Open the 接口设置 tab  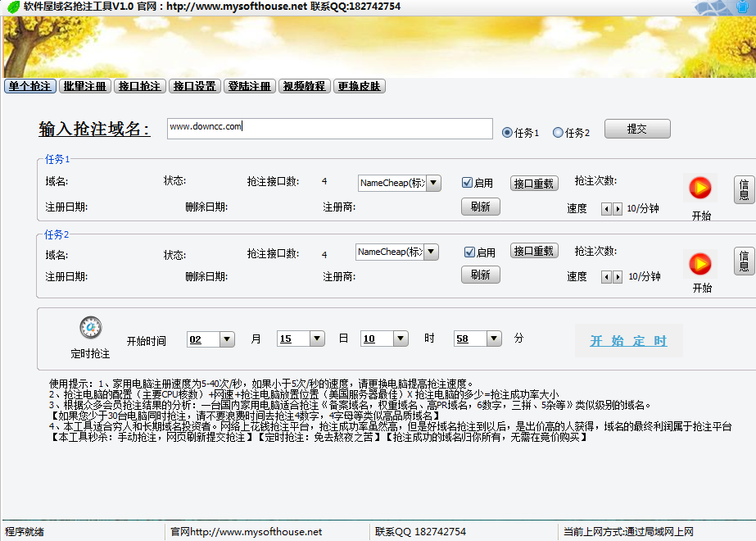click(195, 85)
